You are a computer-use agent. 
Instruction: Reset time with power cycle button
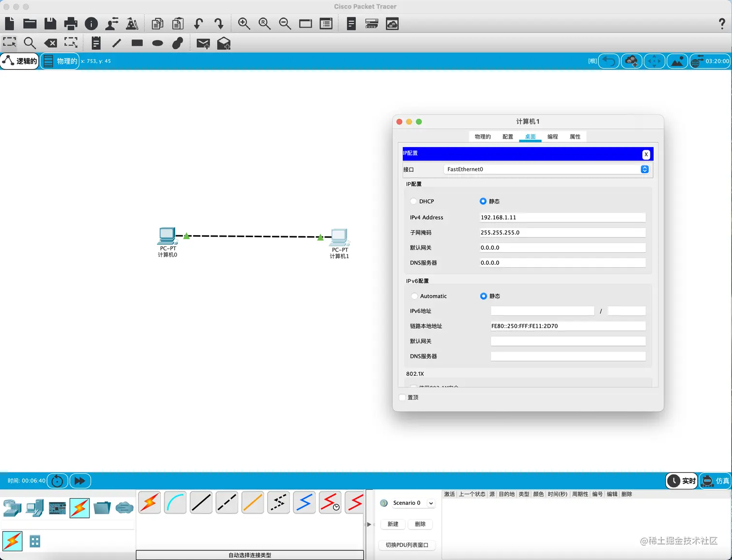57,481
